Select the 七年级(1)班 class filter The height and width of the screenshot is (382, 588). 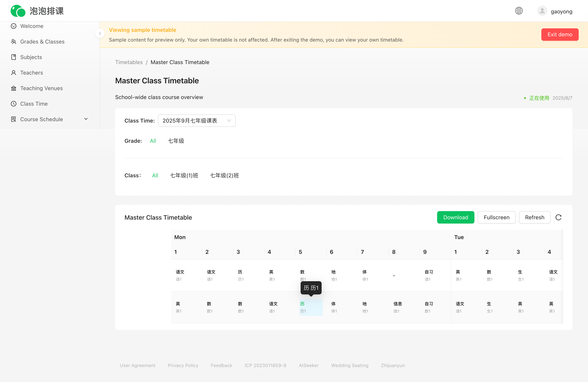coord(184,175)
